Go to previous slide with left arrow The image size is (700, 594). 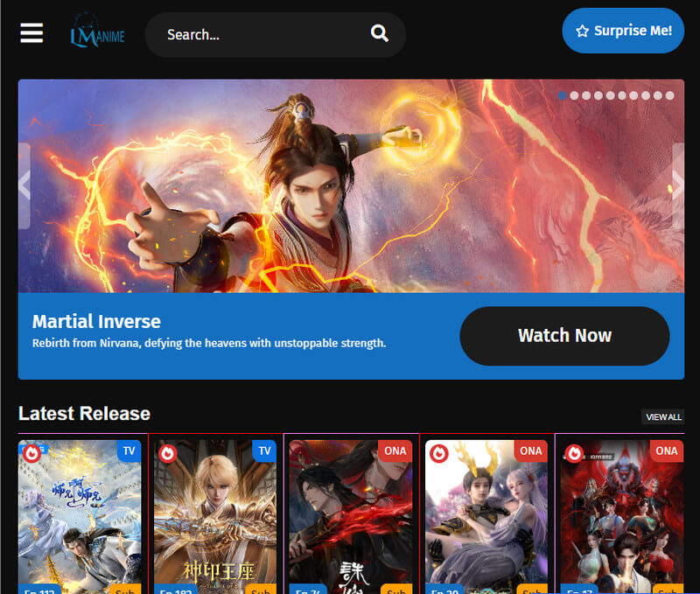click(x=24, y=185)
